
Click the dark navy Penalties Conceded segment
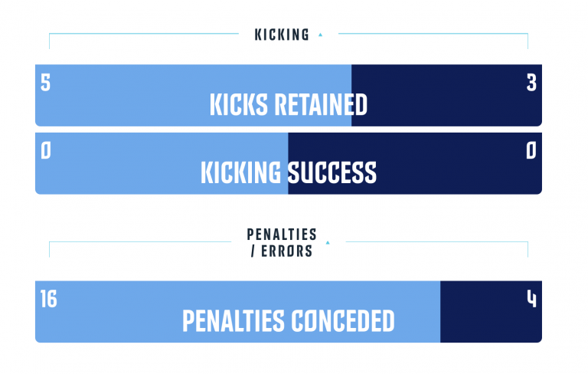[x=491, y=312]
